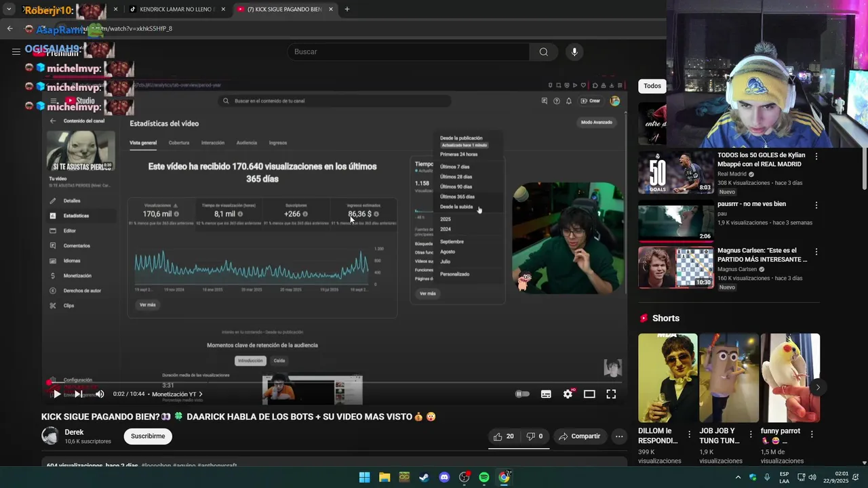Open Windows Security tray icon

click(753, 477)
